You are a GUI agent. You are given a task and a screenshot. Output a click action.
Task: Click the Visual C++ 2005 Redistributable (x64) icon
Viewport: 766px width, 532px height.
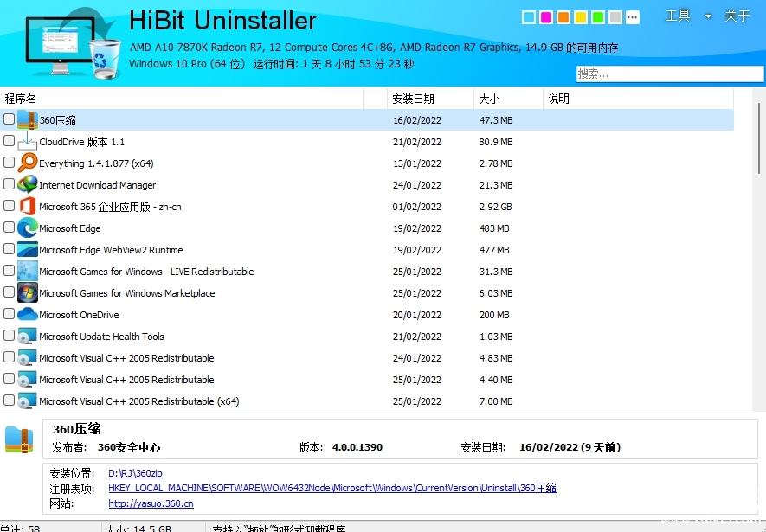pos(28,401)
